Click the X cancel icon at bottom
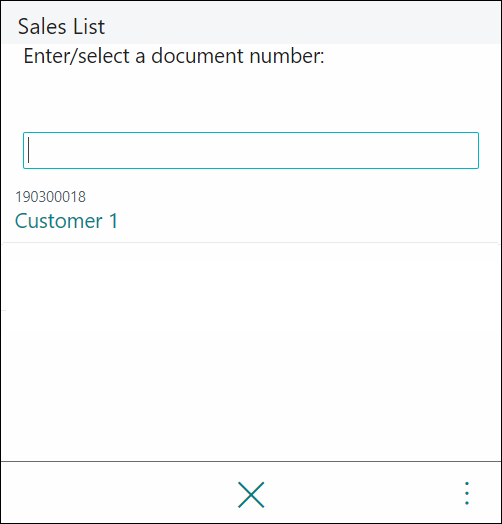 [x=251, y=495]
